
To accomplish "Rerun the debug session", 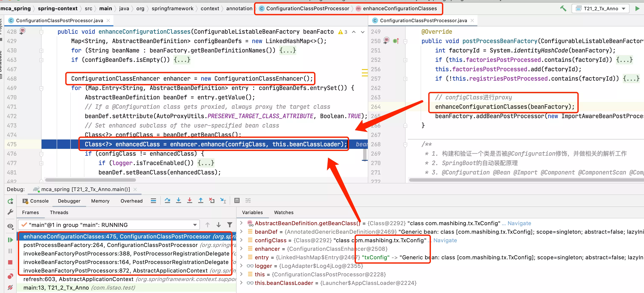I will click(x=10, y=201).
